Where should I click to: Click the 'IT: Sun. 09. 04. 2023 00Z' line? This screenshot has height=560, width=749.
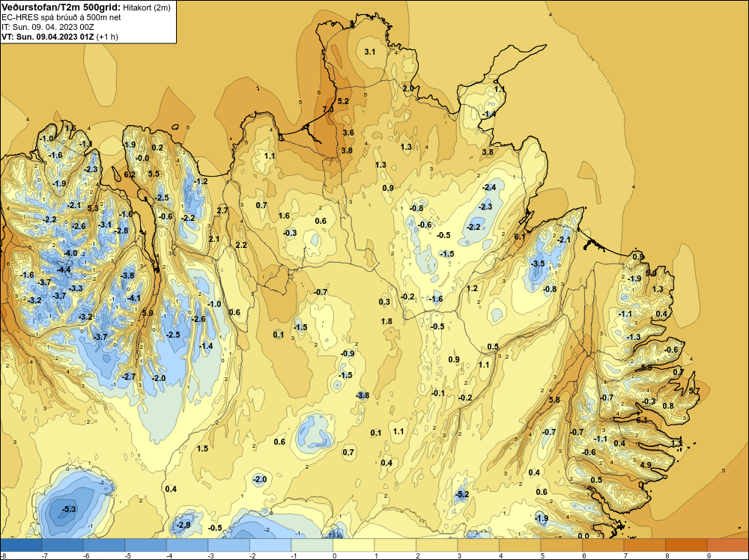click(48, 27)
